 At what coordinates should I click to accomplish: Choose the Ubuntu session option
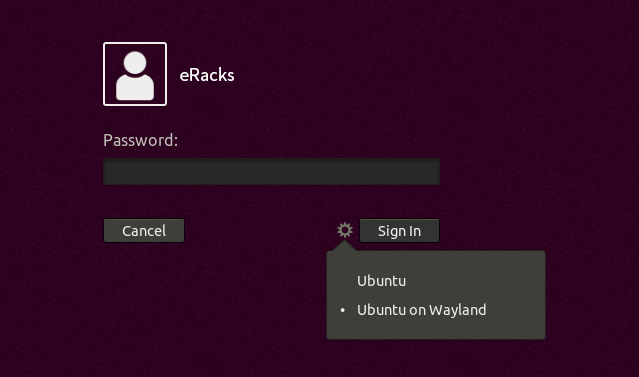click(x=381, y=281)
